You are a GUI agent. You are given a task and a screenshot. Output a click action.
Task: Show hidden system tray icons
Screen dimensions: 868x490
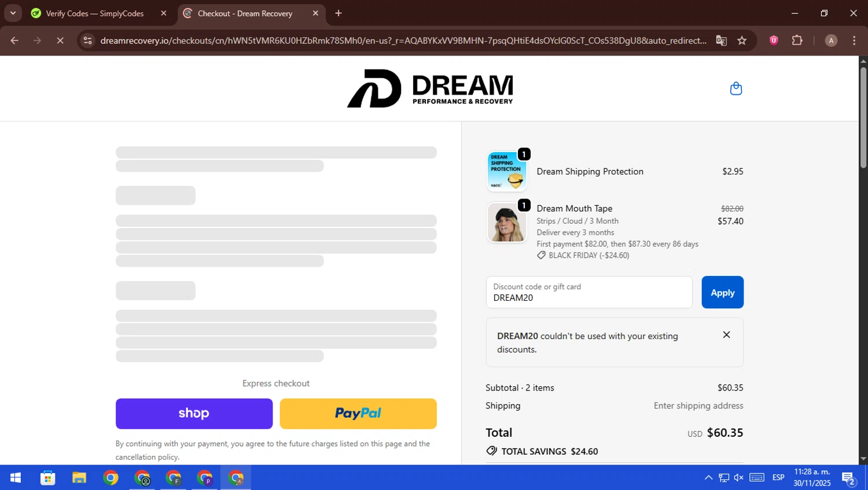coord(708,478)
